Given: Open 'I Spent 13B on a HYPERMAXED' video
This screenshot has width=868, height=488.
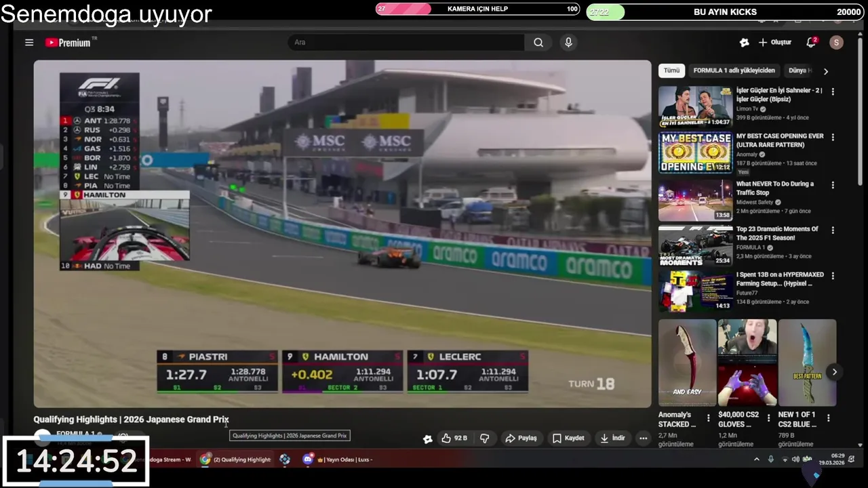Looking at the screenshot, I should tap(780, 279).
